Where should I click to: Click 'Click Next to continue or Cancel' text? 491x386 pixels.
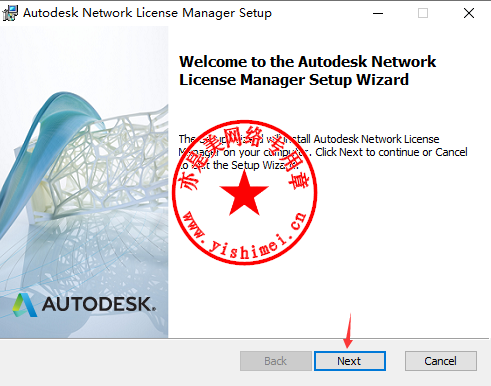point(391,152)
